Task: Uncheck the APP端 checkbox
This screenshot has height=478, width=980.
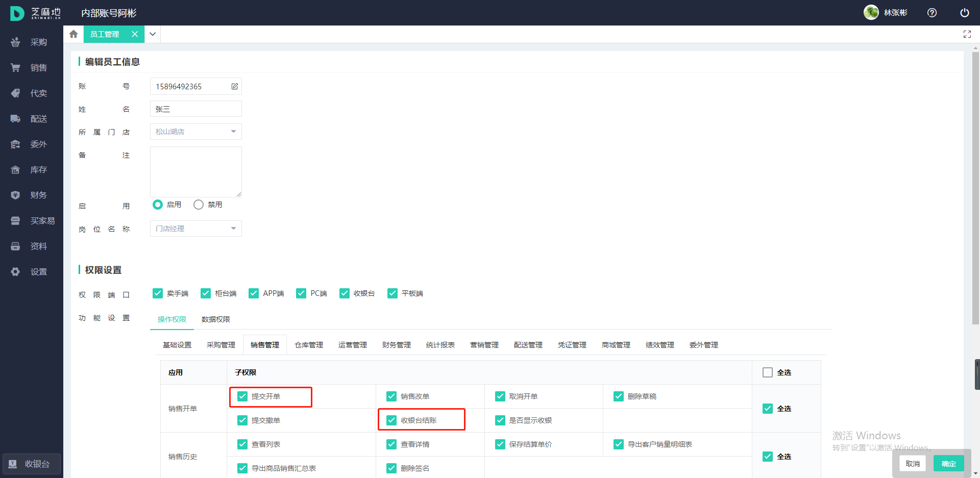Action: (x=254, y=293)
